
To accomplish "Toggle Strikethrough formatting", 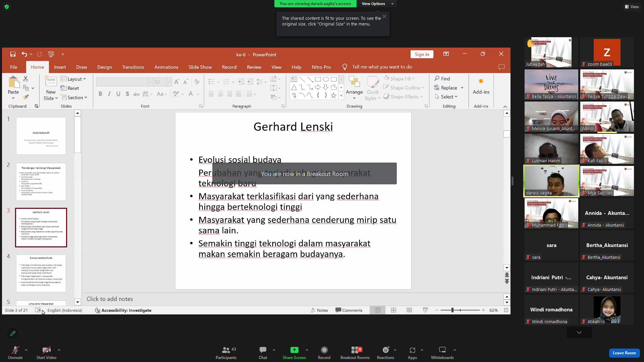I will (x=137, y=94).
